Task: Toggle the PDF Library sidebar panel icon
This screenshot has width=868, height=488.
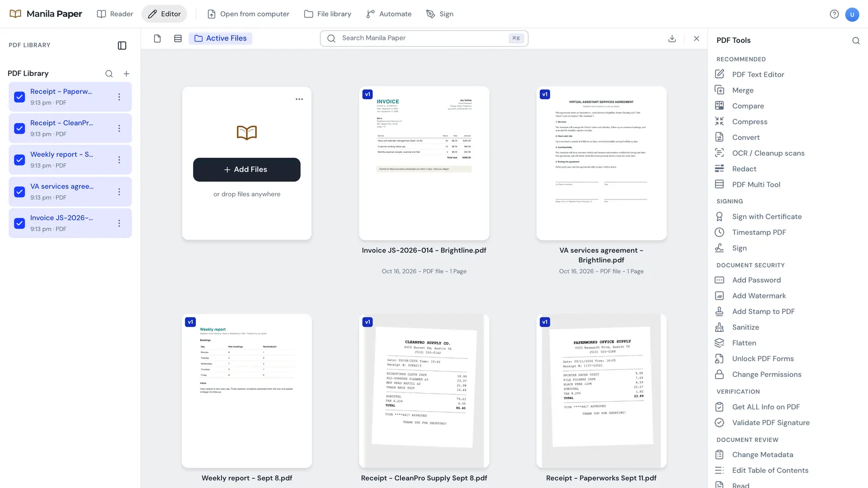Action: [x=122, y=46]
